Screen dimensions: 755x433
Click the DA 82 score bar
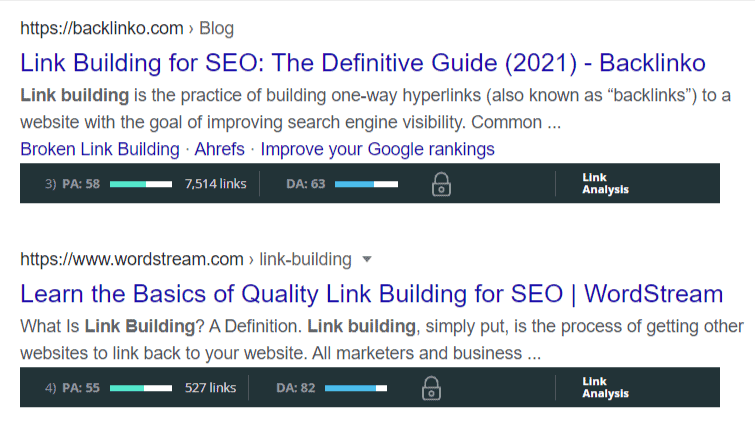(x=356, y=388)
